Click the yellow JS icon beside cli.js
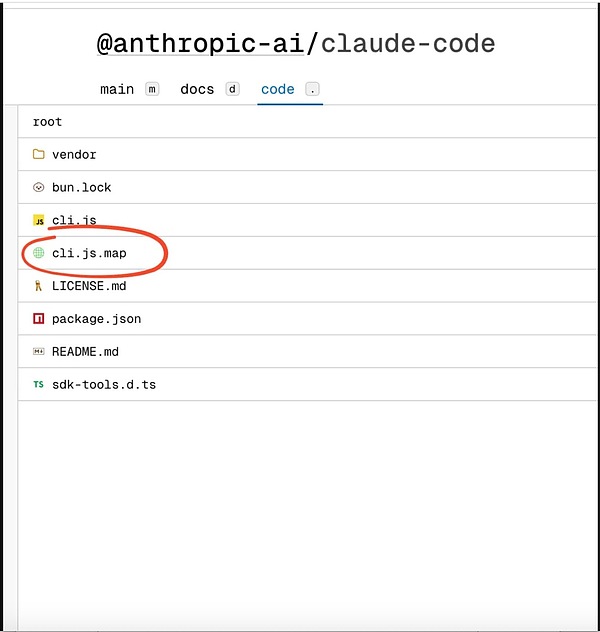The width and height of the screenshot is (600, 632). (39, 220)
